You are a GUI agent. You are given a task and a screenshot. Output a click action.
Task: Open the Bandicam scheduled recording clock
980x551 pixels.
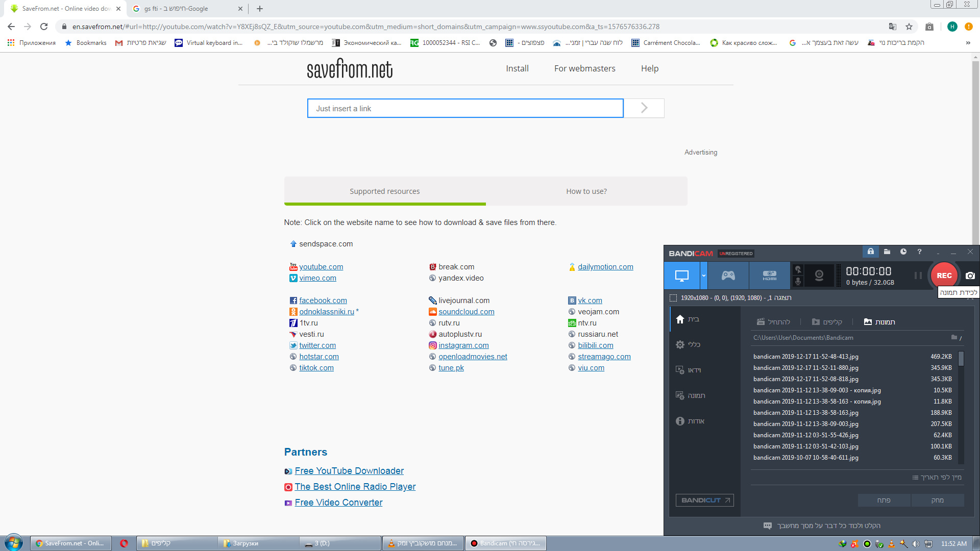(x=903, y=252)
